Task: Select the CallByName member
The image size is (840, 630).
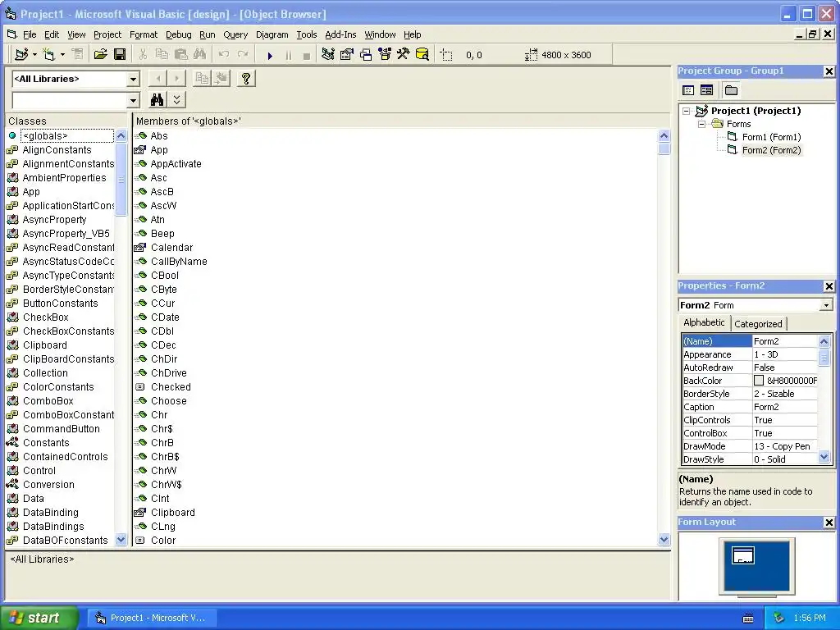Action: [x=179, y=262]
